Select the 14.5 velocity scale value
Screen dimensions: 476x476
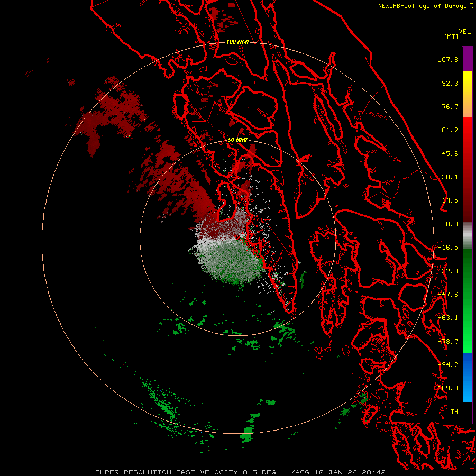[450, 200]
